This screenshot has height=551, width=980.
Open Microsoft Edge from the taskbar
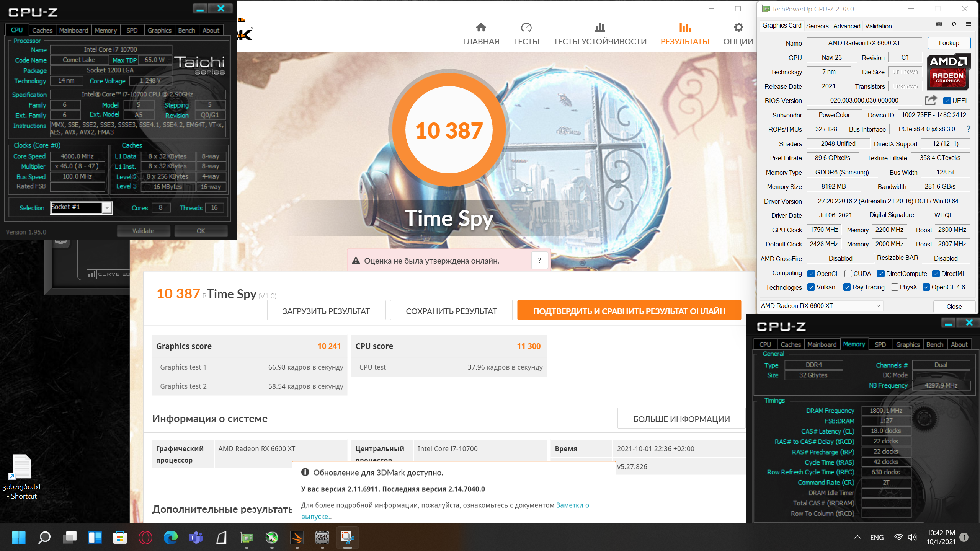[171, 538]
